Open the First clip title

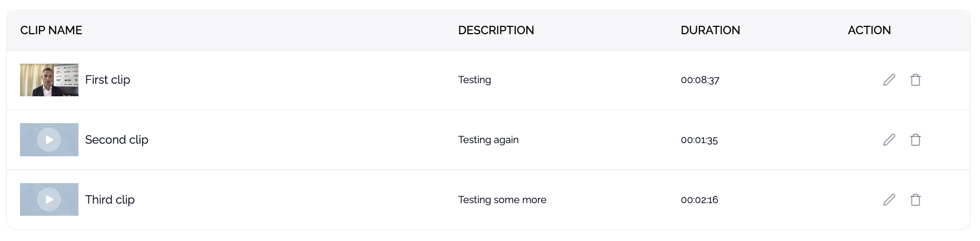[107, 80]
